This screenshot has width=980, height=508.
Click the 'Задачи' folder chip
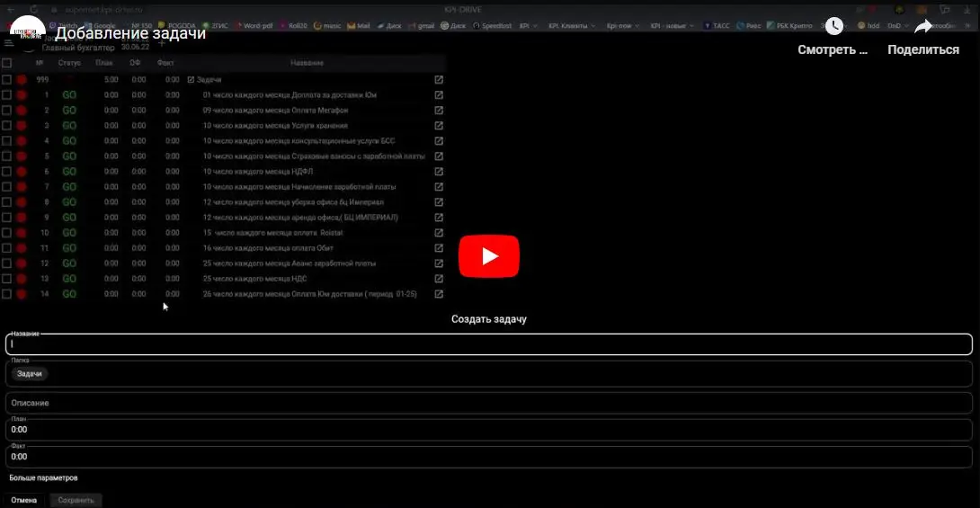pos(30,374)
